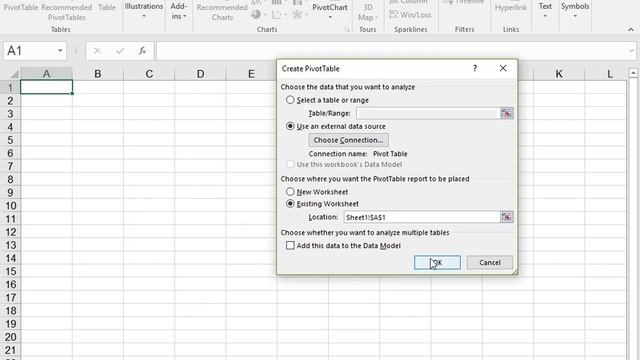
Task: Click the Choose Connection button
Action: point(349,140)
